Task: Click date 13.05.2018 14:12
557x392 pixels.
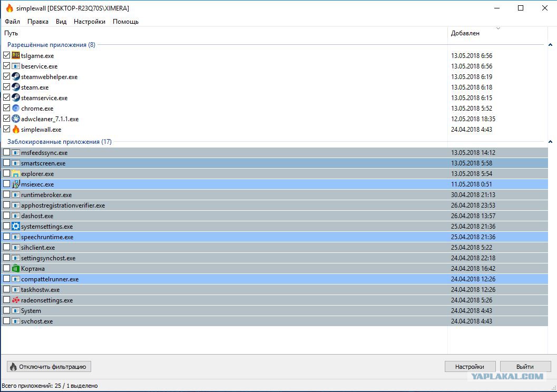Action: pyautogui.click(x=473, y=153)
